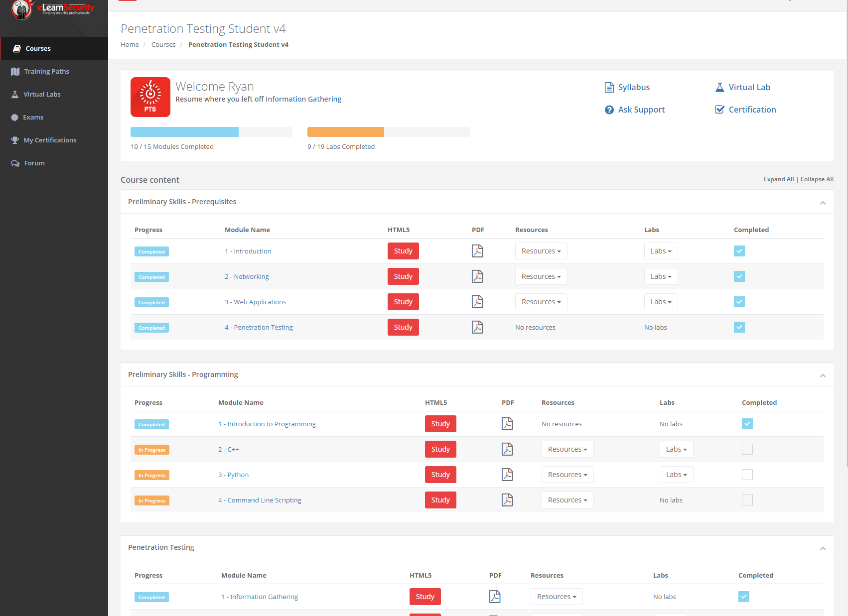The image size is (848, 616).
Task: Toggle Completed checkbox for 4 - Penetration Testing
Action: (739, 327)
